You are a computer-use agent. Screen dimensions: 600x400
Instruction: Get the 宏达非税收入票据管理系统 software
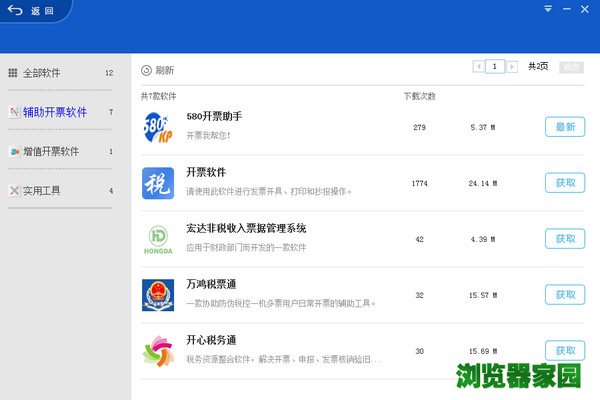[564, 239]
